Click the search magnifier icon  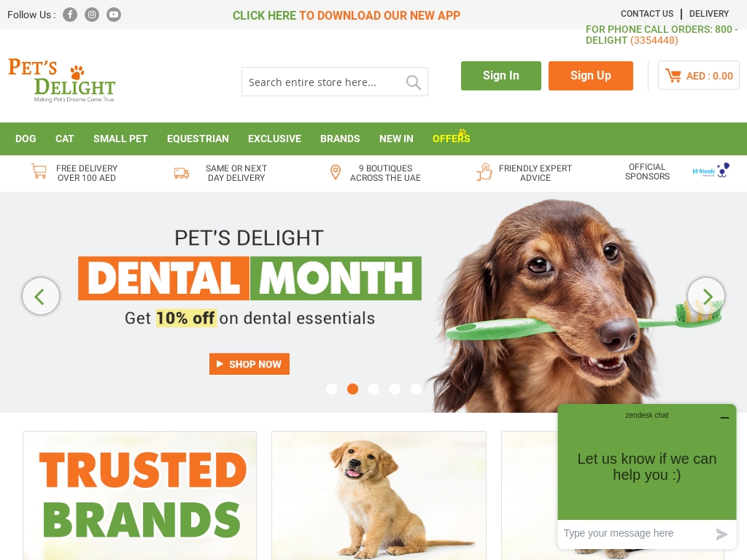[x=413, y=82]
